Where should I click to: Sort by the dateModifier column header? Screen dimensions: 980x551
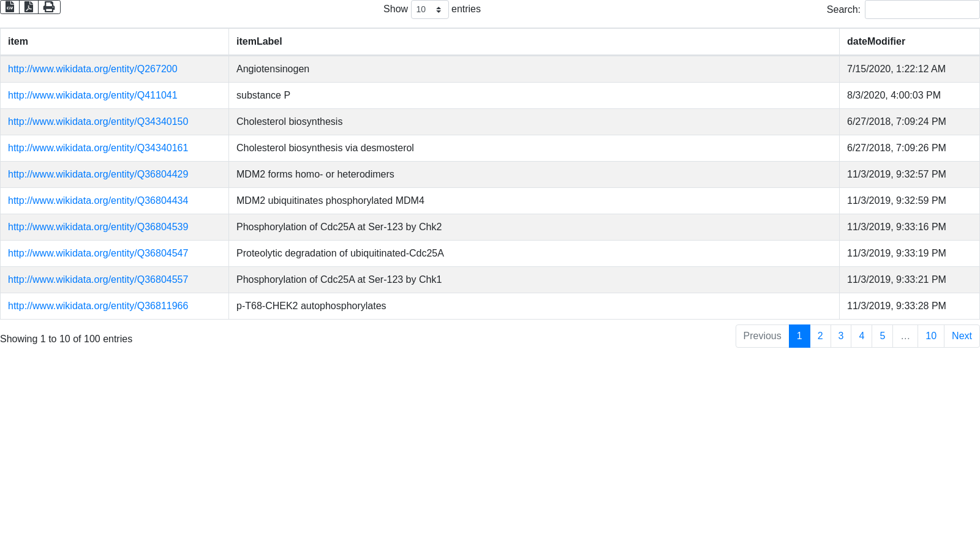click(x=910, y=42)
